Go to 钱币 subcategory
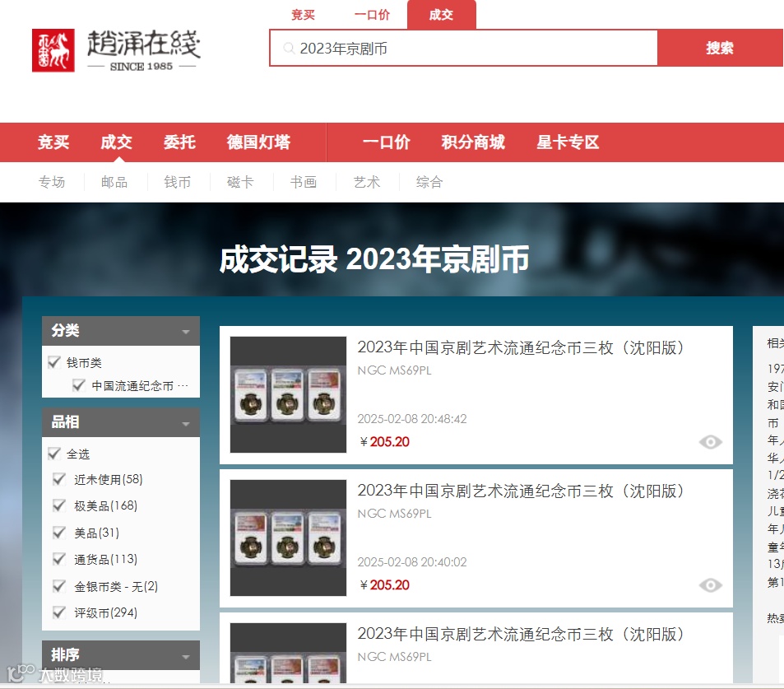 [178, 182]
